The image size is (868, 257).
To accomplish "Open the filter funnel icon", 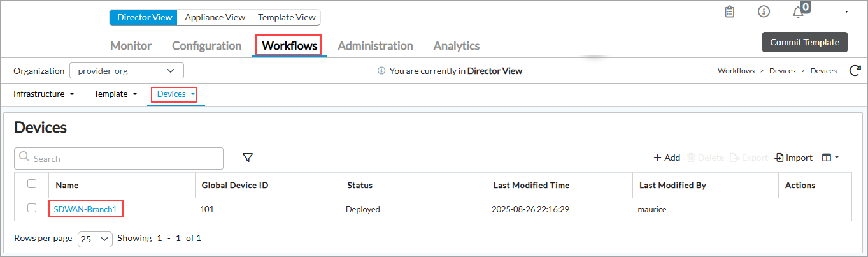I will pos(248,158).
